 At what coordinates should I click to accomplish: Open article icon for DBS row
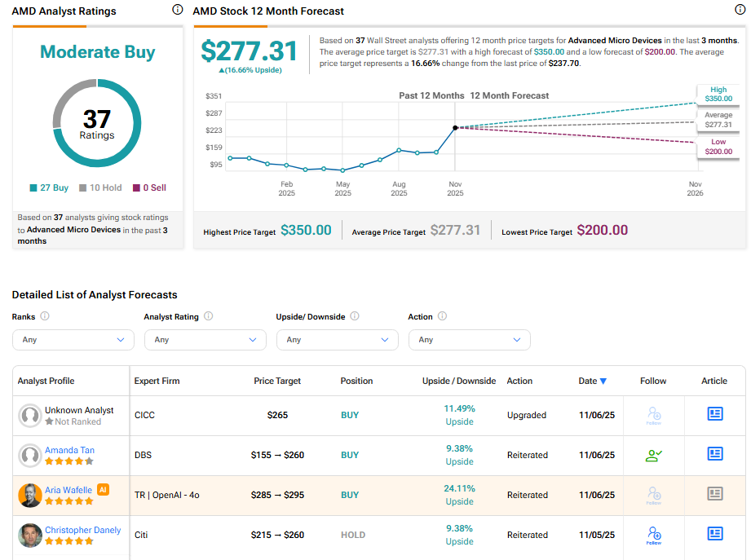click(x=715, y=454)
